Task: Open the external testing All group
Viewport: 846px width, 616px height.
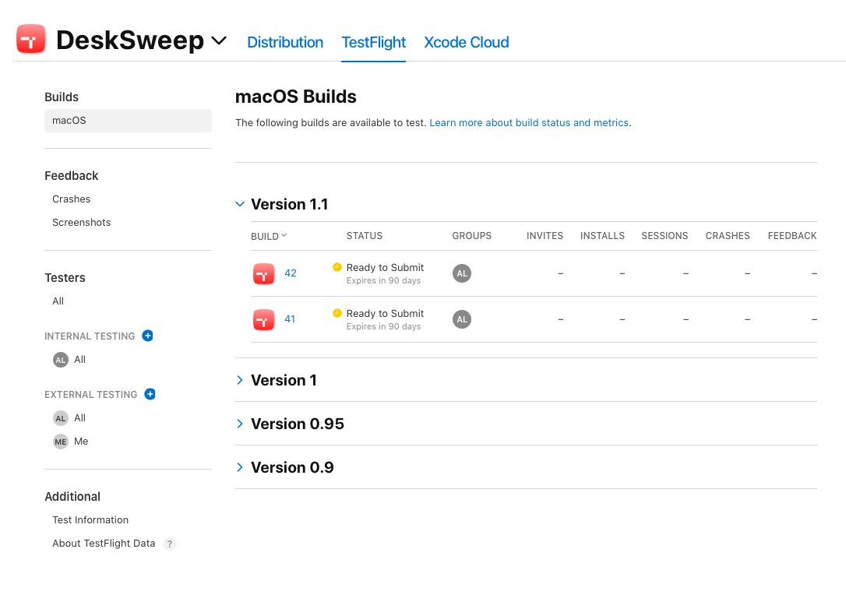Action: pos(80,417)
